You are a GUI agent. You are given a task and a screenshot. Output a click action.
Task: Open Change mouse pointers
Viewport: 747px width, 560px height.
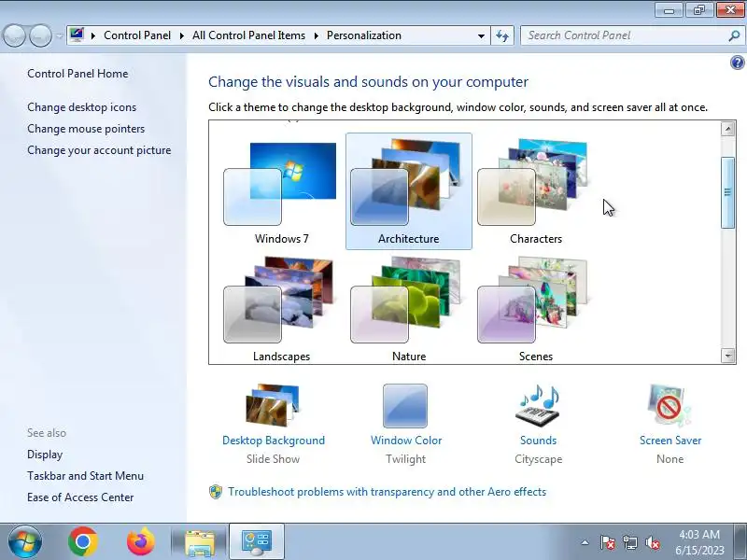tap(86, 129)
